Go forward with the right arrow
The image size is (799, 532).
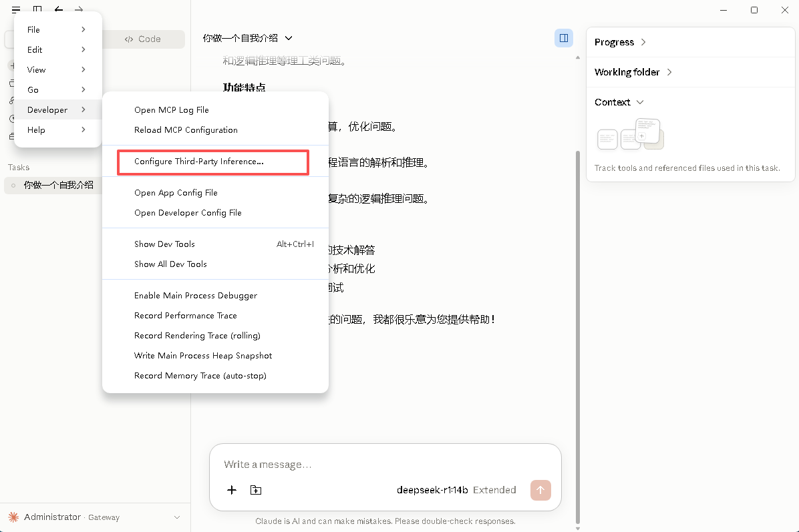(79, 9)
